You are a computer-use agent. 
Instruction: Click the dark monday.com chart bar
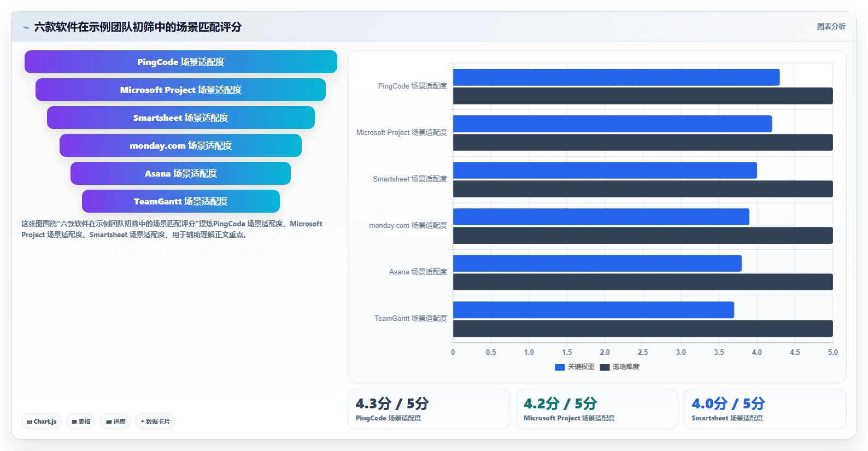tap(643, 235)
